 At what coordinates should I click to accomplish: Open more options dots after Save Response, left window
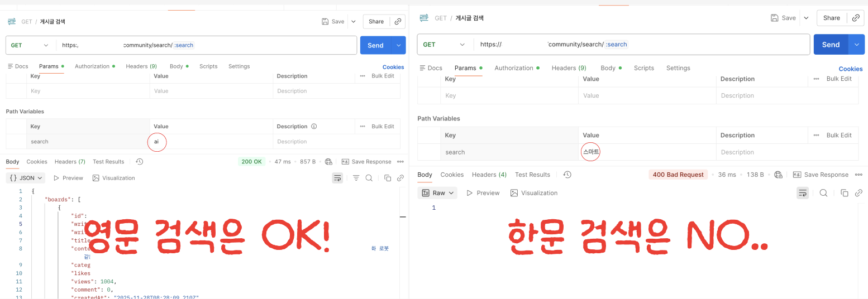pyautogui.click(x=400, y=162)
